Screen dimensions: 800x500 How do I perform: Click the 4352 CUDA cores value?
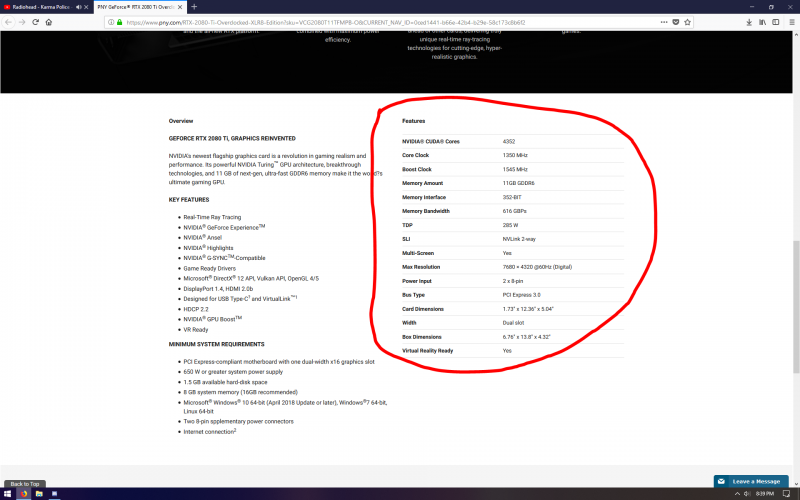509,141
